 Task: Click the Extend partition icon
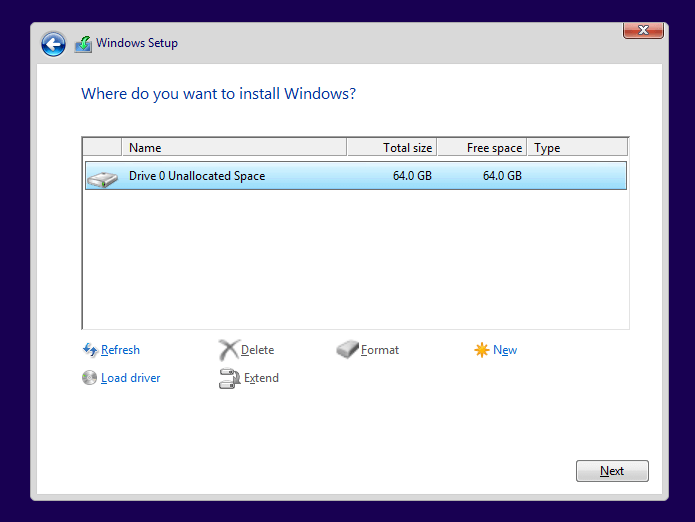(229, 378)
